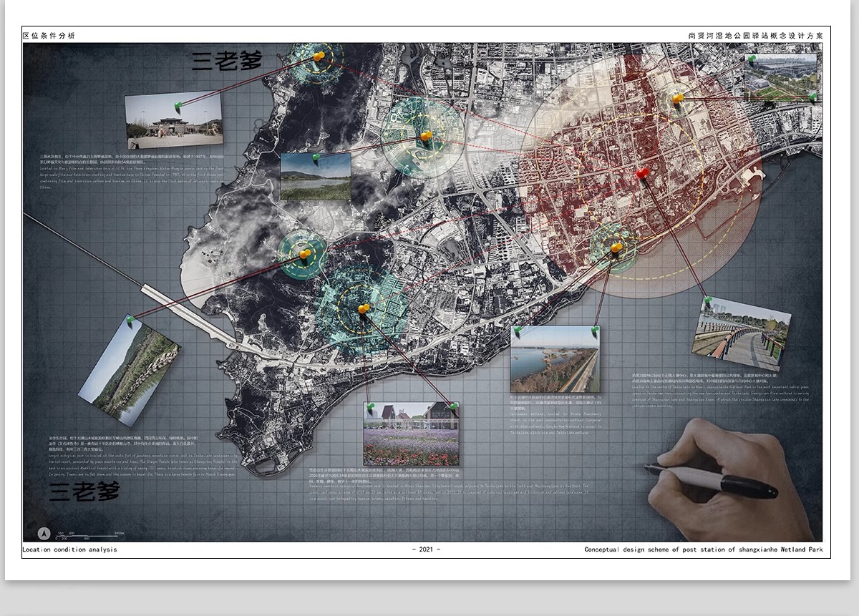Click the red pushpin on the map
This screenshot has height=616, width=859.
pos(642,173)
